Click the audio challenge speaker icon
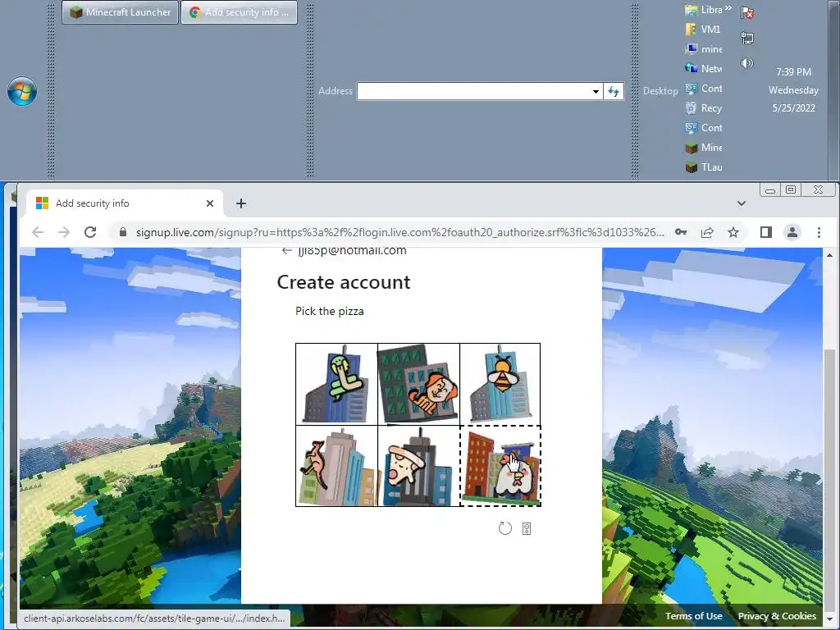The width and height of the screenshot is (840, 630). tap(527, 529)
